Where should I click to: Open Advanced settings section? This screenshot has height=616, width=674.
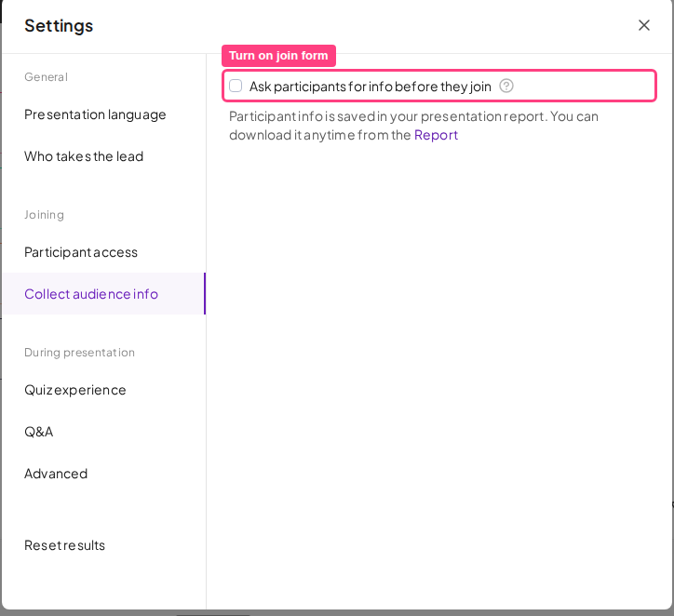coord(103,474)
